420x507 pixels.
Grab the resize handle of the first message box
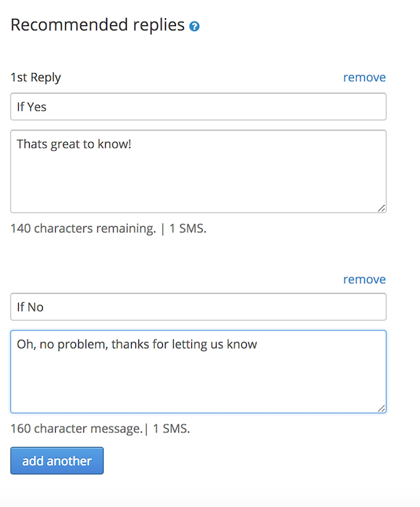(382, 209)
